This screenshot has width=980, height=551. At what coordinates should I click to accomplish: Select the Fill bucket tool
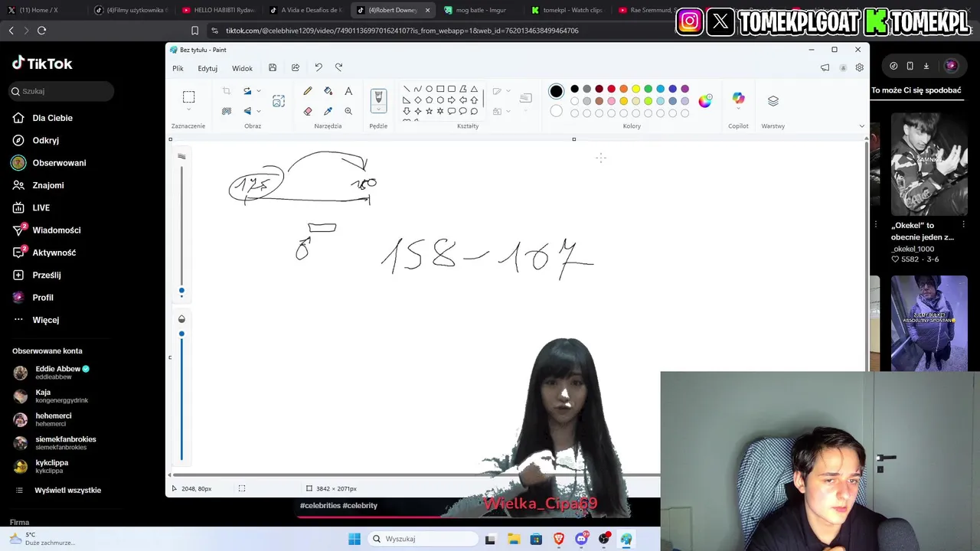pos(328,91)
